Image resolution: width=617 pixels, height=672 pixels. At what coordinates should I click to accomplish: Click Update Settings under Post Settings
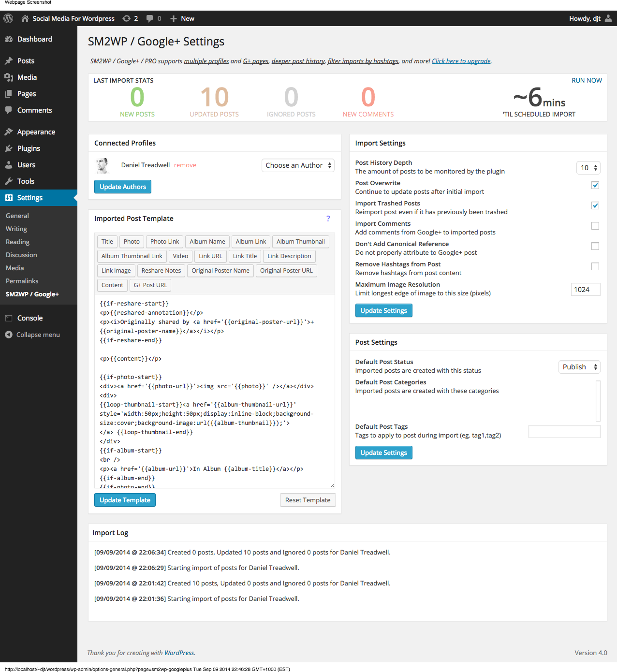click(x=384, y=453)
